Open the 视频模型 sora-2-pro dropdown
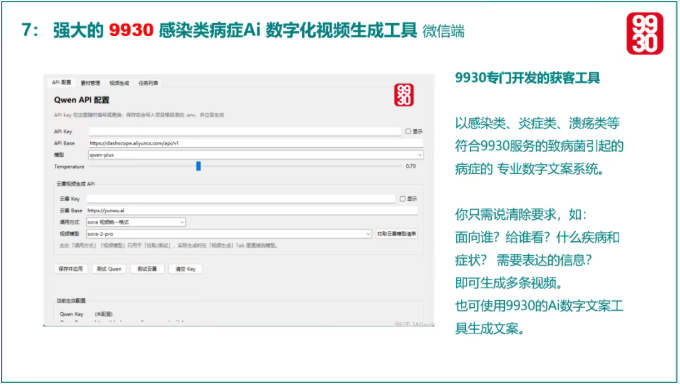Viewport: 680px width, 385px height. tap(229, 234)
